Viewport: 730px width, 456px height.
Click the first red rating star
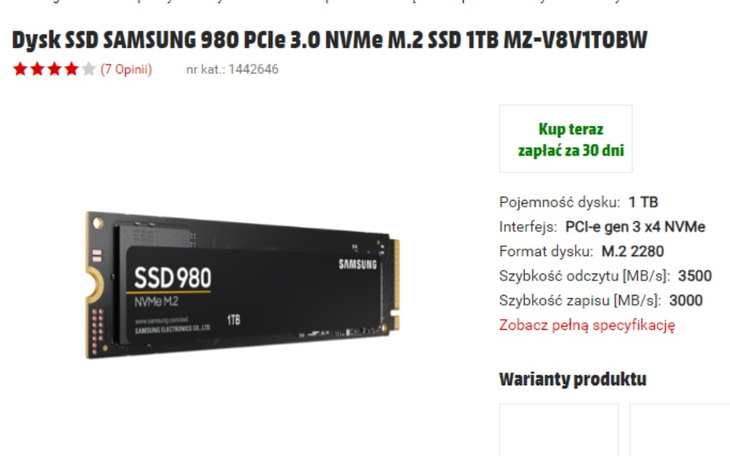tap(20, 69)
